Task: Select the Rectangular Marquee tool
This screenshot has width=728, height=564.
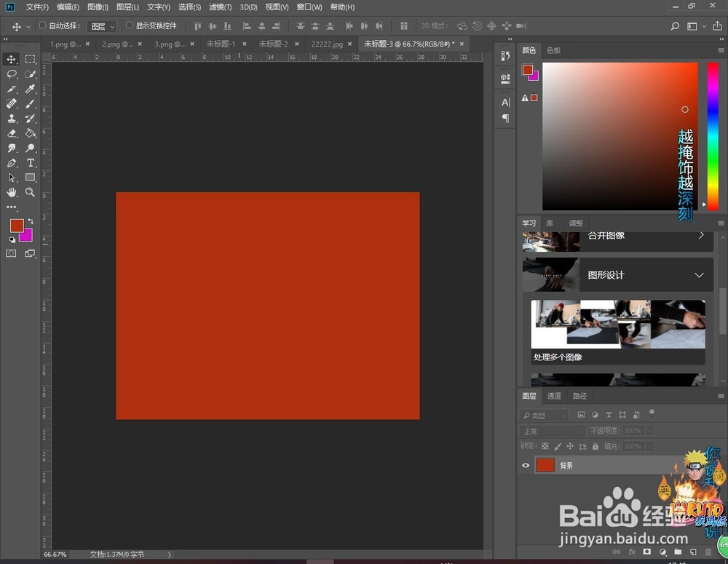Action: pyautogui.click(x=30, y=60)
